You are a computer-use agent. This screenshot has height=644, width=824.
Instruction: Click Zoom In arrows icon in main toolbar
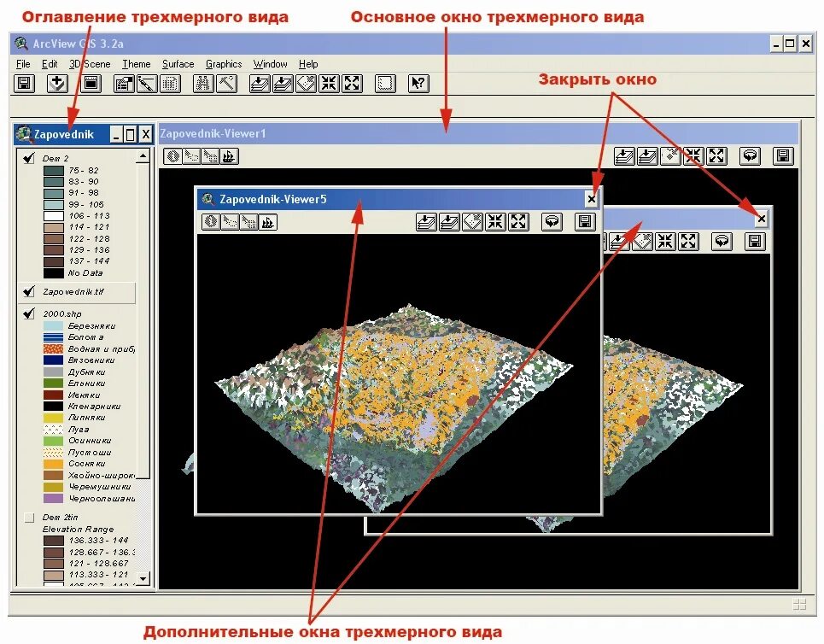pyautogui.click(x=329, y=83)
